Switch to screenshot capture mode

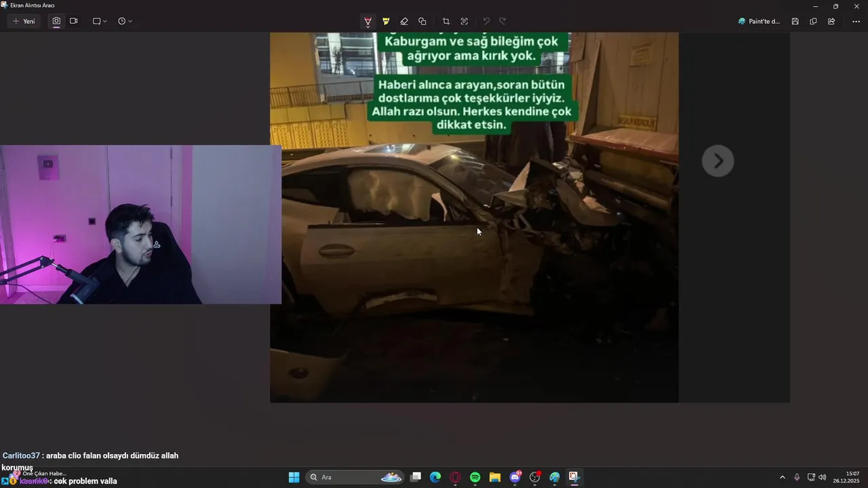click(x=56, y=21)
